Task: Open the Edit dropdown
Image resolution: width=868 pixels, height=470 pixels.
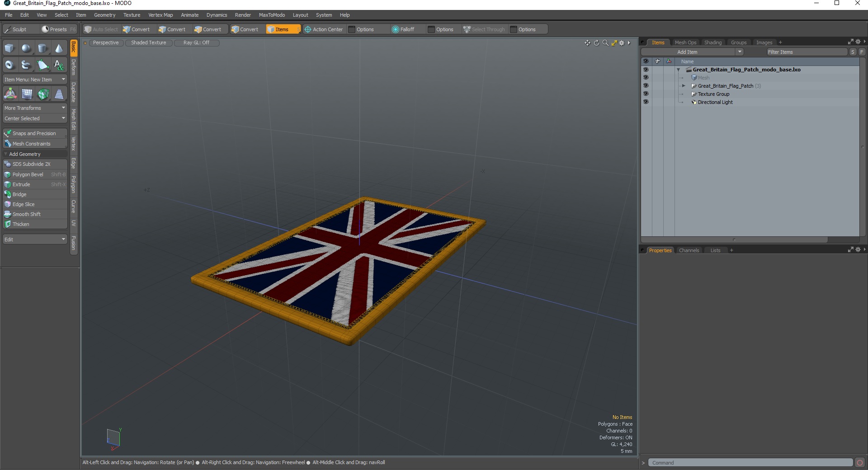Action: coord(35,240)
